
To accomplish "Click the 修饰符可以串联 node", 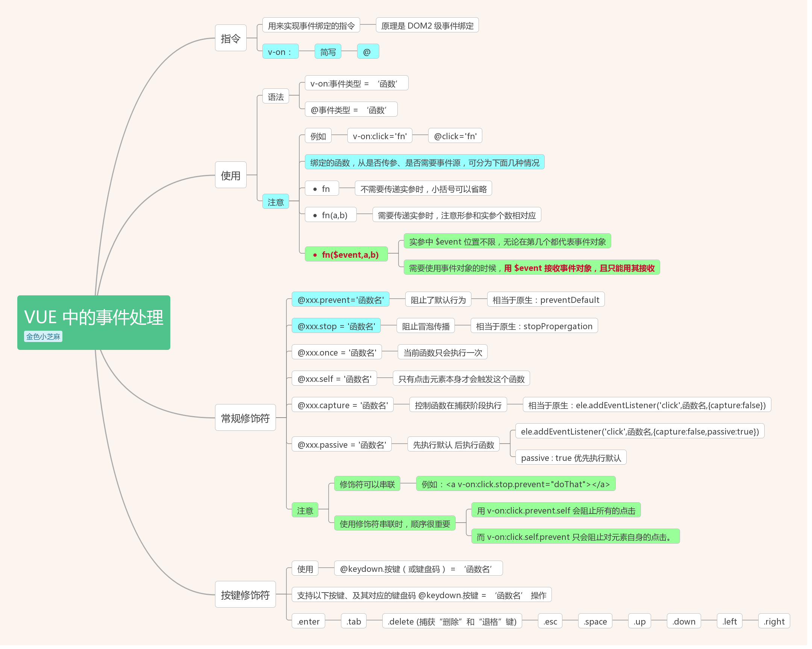I will [x=367, y=484].
